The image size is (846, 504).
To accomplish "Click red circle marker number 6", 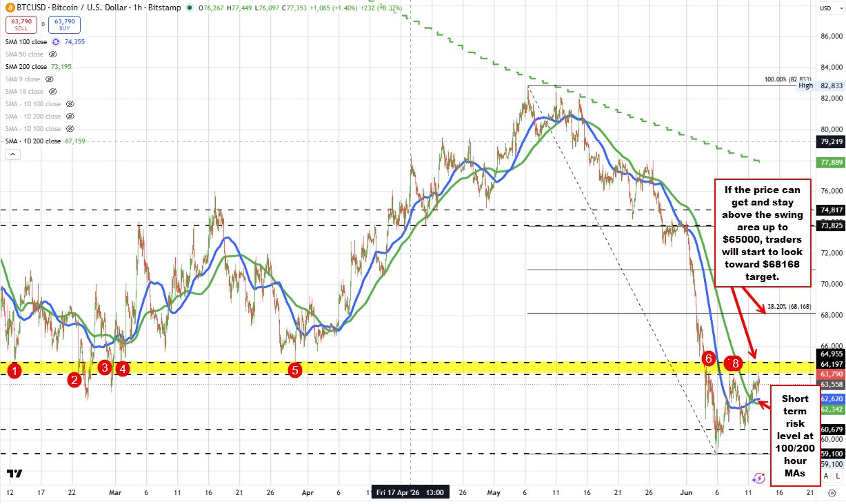I will pos(707,358).
